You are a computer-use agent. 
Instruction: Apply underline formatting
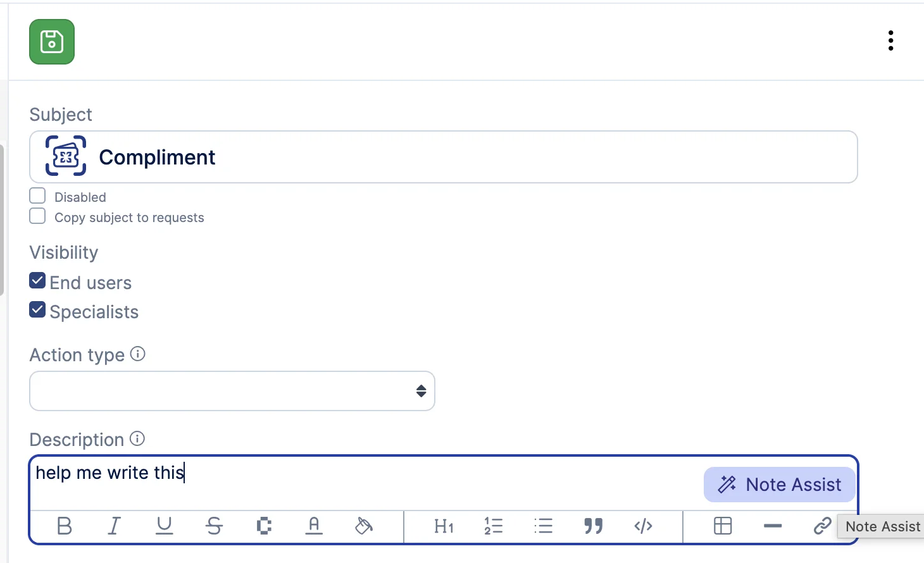click(x=164, y=526)
